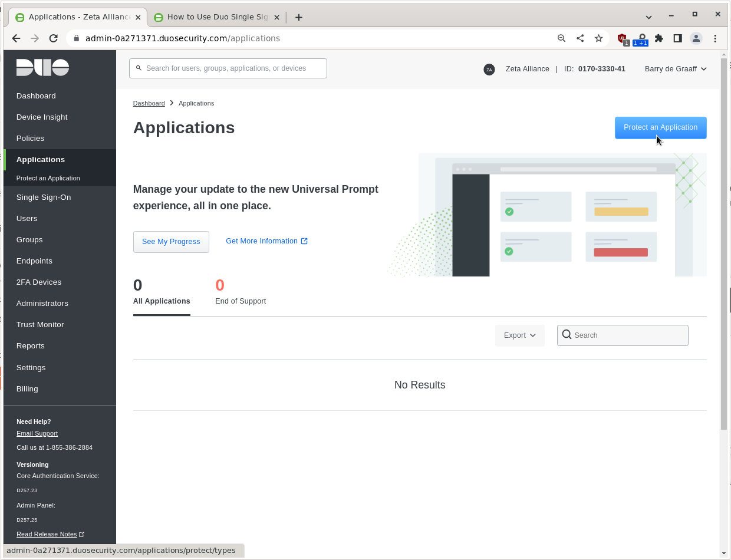
Task: Reload the page with the refresh icon
Action: click(x=53, y=38)
